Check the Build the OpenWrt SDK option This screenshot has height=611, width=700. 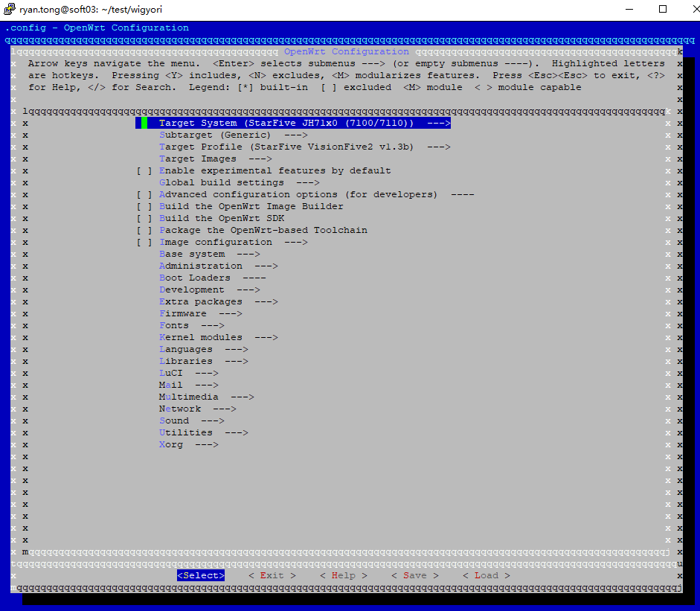click(x=144, y=218)
